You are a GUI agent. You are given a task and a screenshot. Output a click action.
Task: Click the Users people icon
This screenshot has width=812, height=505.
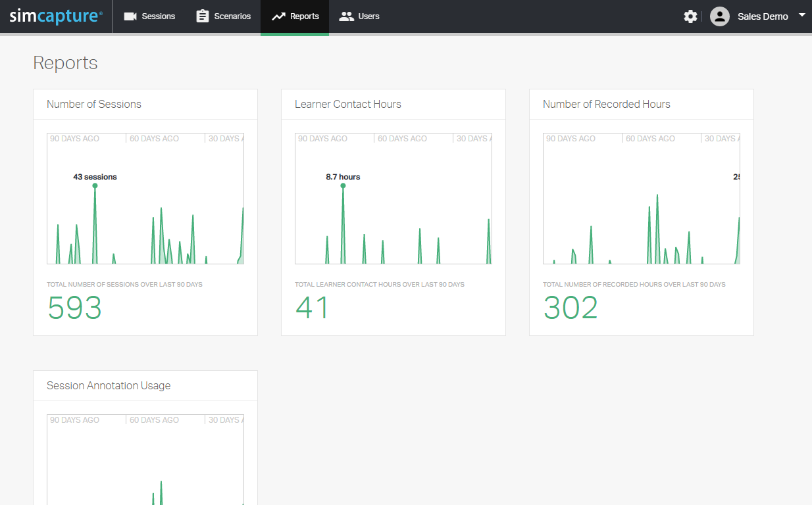click(346, 16)
